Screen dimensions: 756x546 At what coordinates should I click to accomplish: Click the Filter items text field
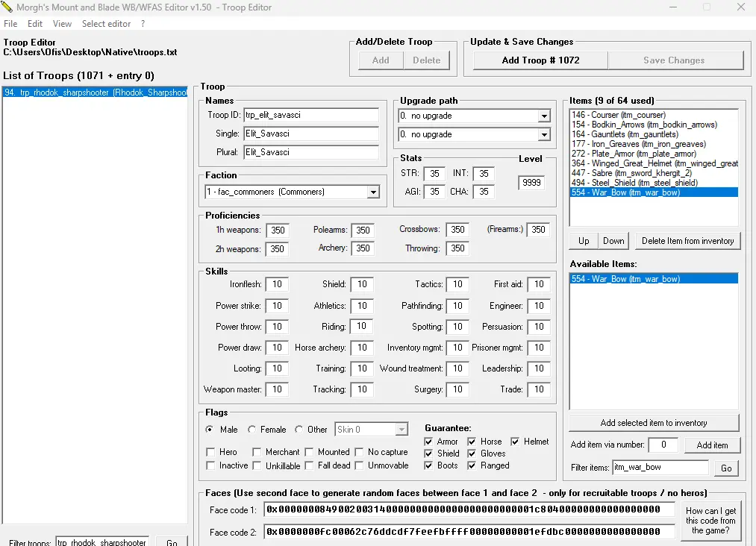660,467
